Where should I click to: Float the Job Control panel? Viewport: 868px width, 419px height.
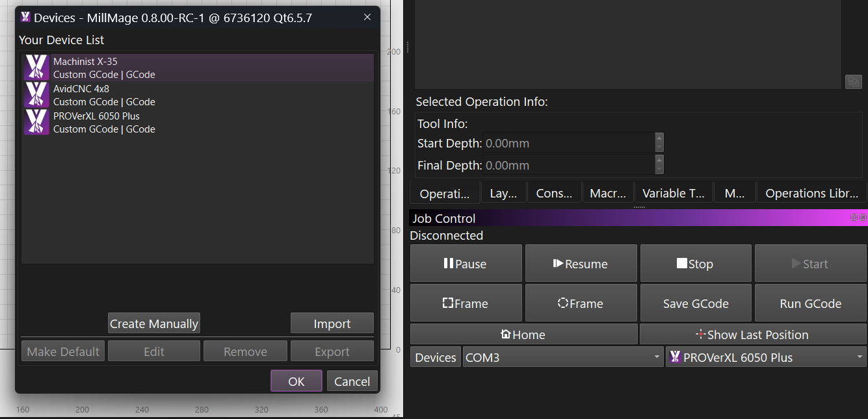(x=854, y=218)
